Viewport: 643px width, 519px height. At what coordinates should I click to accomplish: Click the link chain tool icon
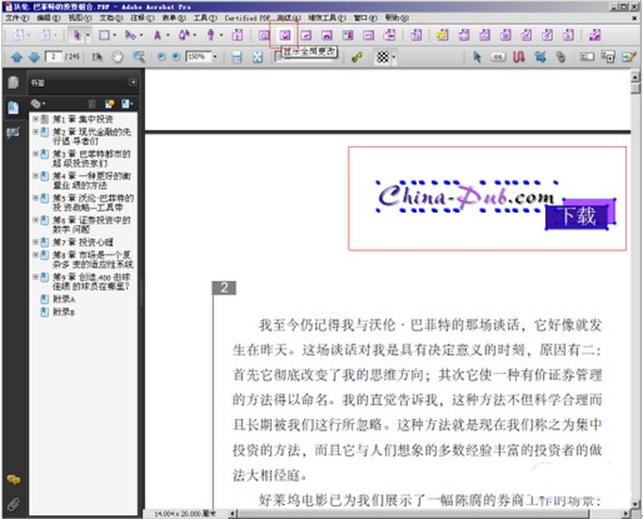click(357, 57)
